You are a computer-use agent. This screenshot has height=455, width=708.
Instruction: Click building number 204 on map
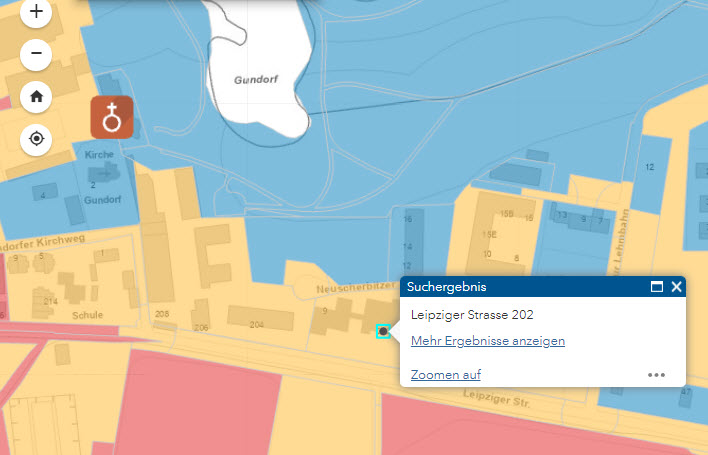257,324
